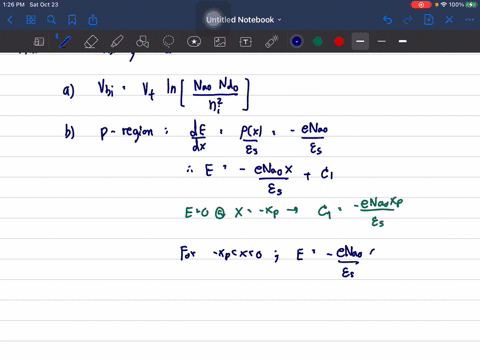Go back with the left chevron
This screenshot has height=360, width=480.
pyautogui.click(x=10, y=20)
